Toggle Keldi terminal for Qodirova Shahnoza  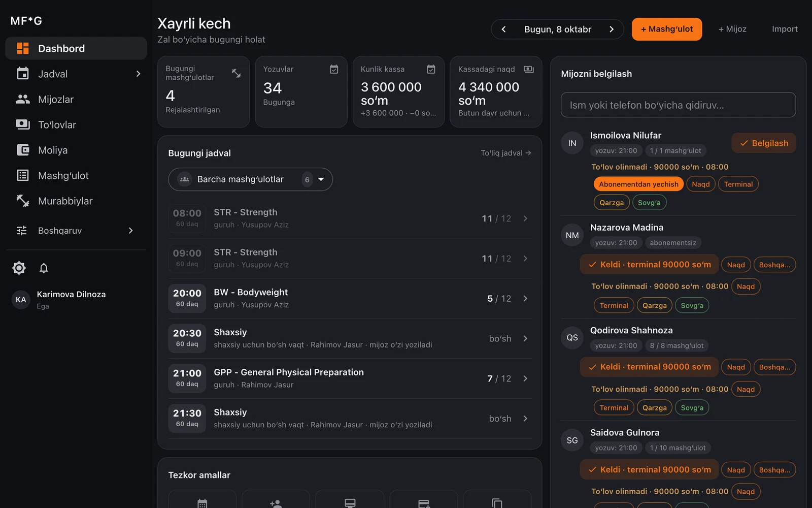[649, 367]
